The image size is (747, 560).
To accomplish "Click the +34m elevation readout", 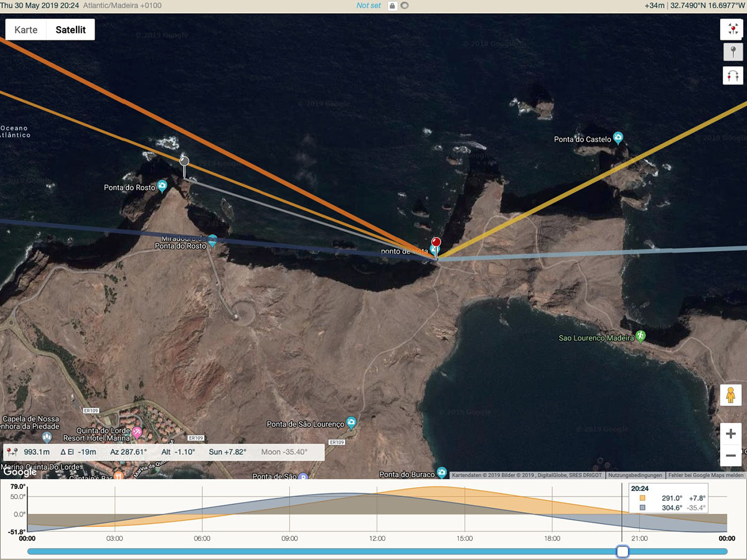I will (x=655, y=6).
